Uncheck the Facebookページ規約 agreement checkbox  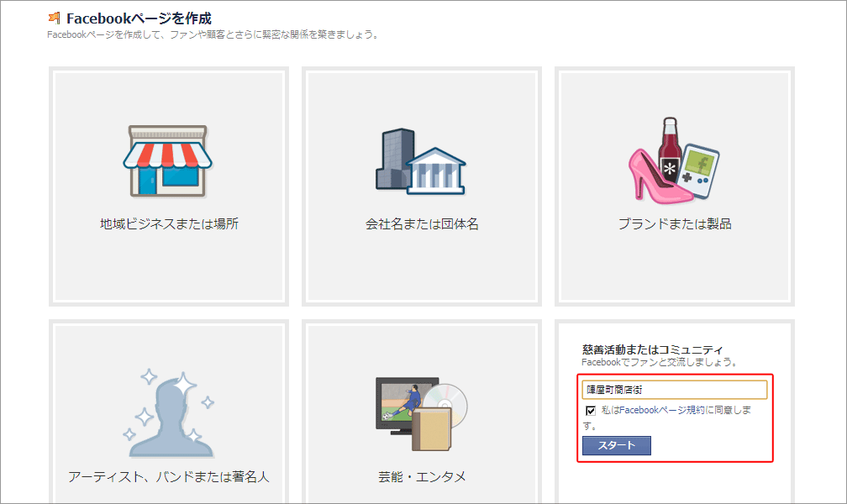[x=591, y=411]
